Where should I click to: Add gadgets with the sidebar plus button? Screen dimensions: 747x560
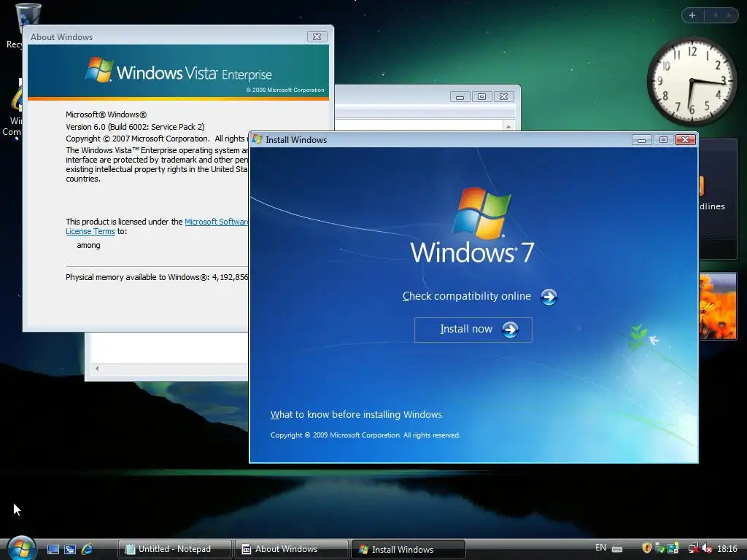[692, 15]
